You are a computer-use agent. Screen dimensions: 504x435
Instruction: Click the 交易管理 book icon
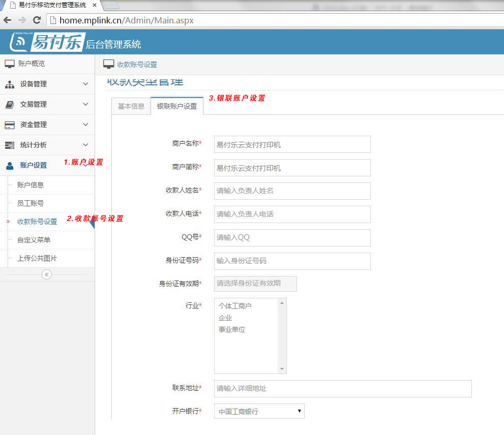tap(10, 105)
